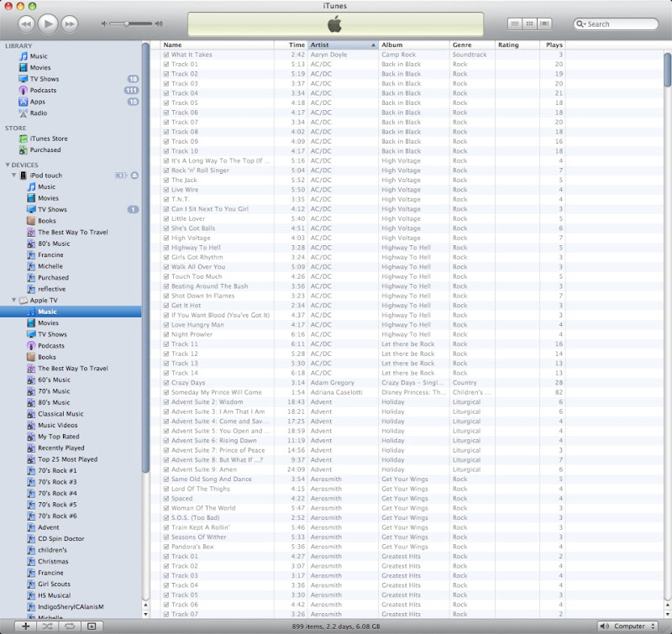Select Apple TV Music in the sidebar
Image resolution: width=672 pixels, height=634 pixels.
click(71, 312)
